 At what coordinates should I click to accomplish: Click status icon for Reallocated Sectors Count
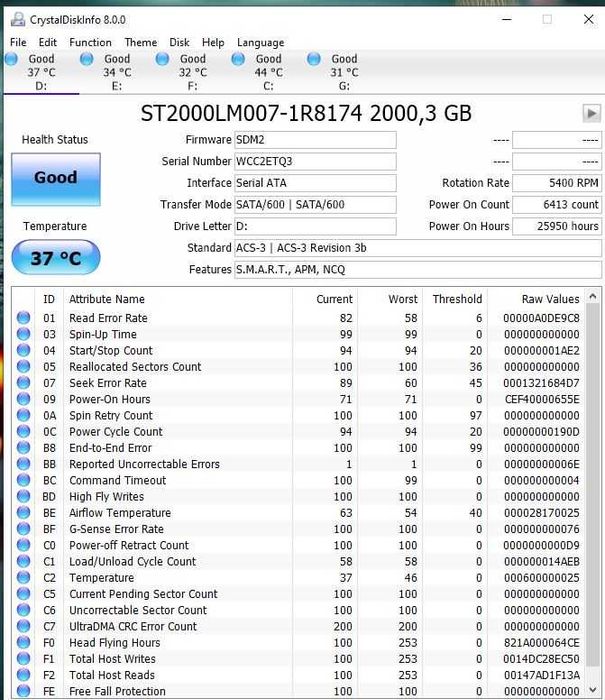(x=23, y=367)
